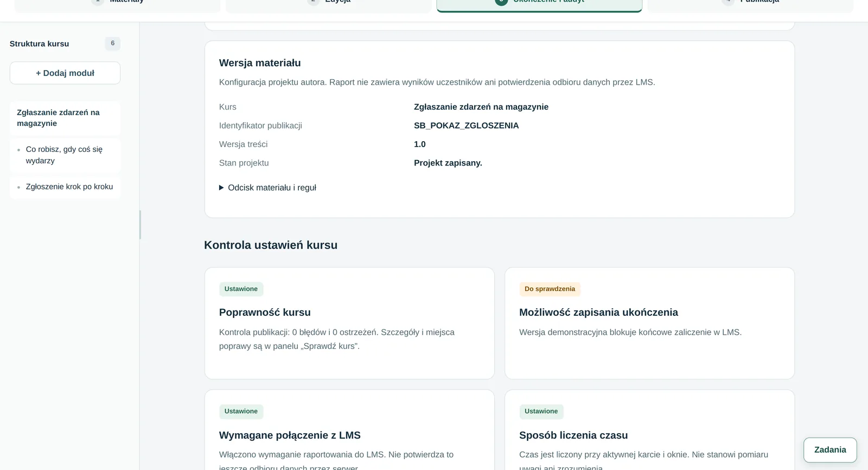Image resolution: width=868 pixels, height=470 pixels.
Task: Select the active Ukończenie i audyt tab
Action: click(x=539, y=5)
